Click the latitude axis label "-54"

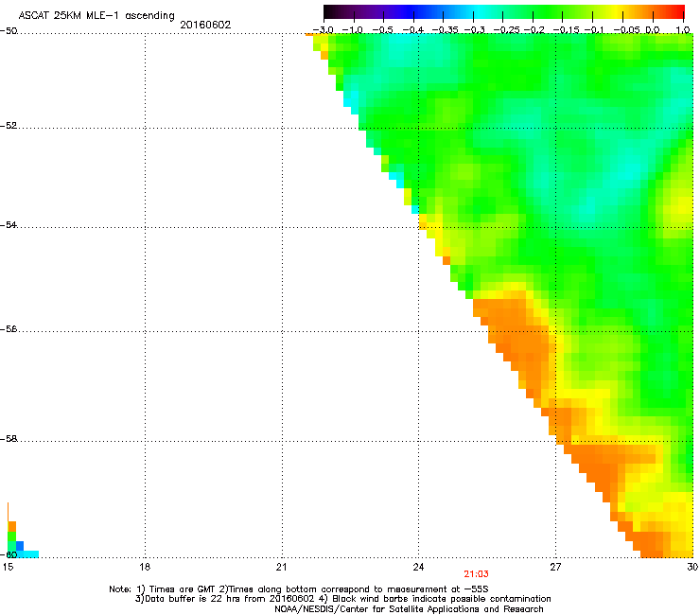pyautogui.click(x=9, y=225)
